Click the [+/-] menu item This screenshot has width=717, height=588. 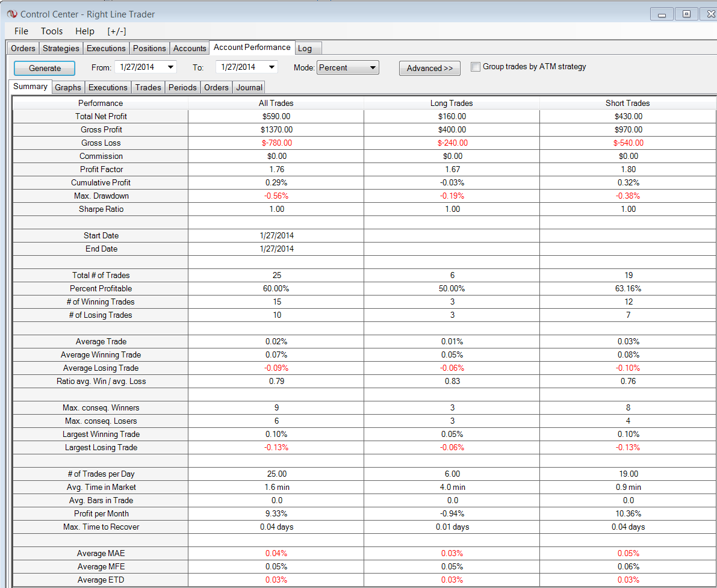pyautogui.click(x=117, y=31)
